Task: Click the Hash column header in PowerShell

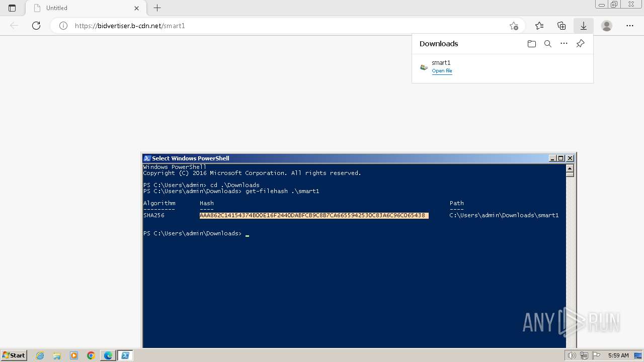Action: (x=207, y=203)
